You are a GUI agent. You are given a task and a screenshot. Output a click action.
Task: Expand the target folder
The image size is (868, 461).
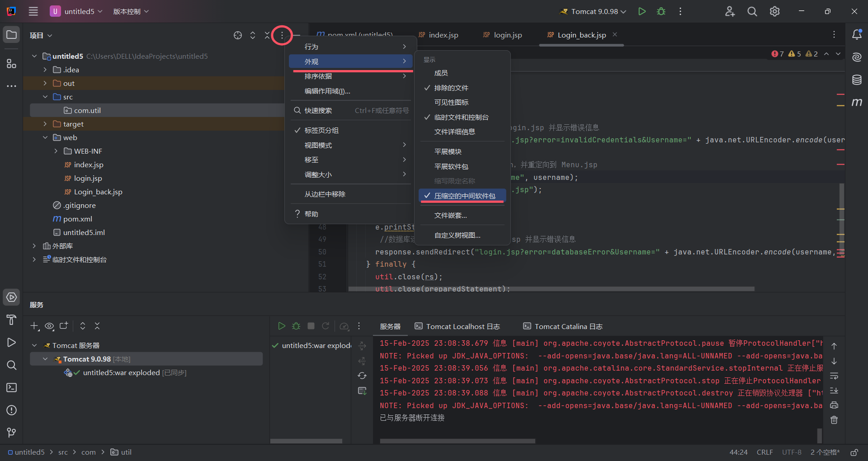coord(45,124)
